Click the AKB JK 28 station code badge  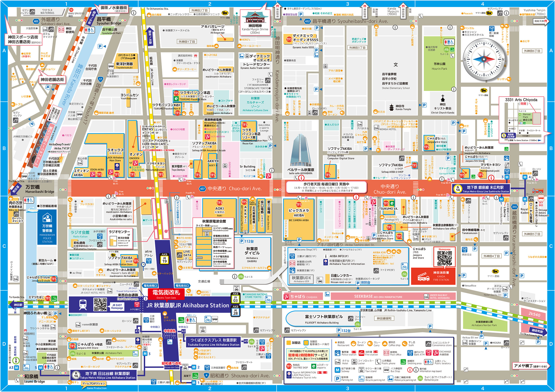[x=235, y=311]
